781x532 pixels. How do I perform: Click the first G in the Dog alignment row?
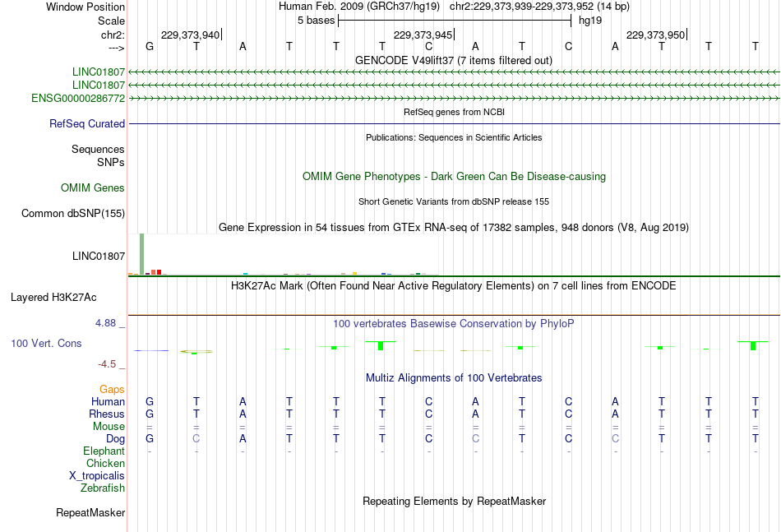click(150, 439)
